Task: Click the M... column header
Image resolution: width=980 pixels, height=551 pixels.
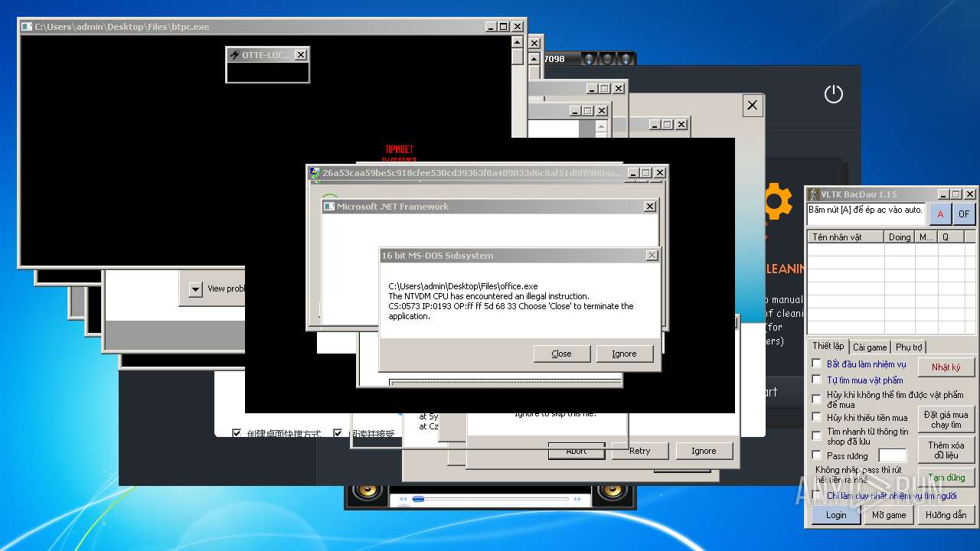Action: tap(927, 237)
